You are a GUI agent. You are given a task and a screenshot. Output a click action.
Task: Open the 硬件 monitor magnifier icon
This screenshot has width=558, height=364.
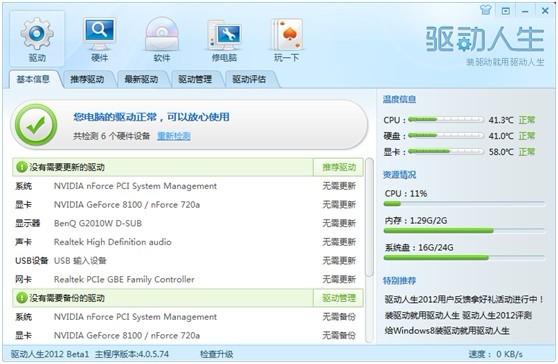pos(99,38)
